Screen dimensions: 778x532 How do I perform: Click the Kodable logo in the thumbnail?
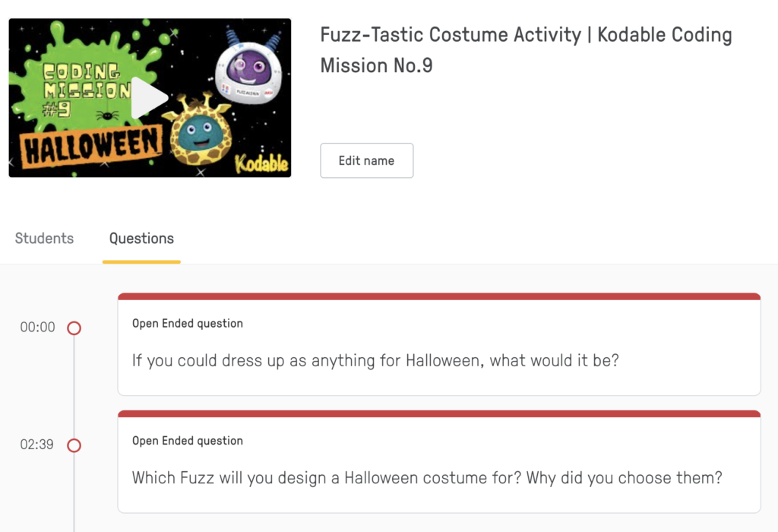click(x=261, y=163)
